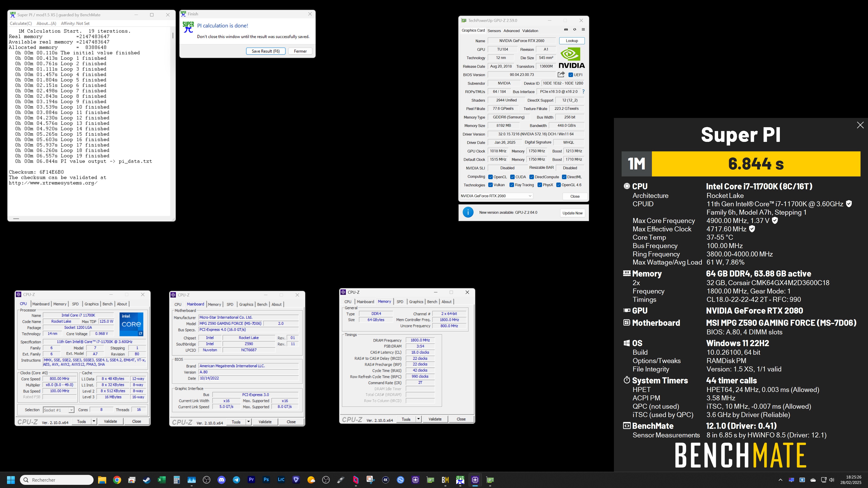
Task: Switch to the Validation tab in GPU-Z
Action: pos(530,31)
